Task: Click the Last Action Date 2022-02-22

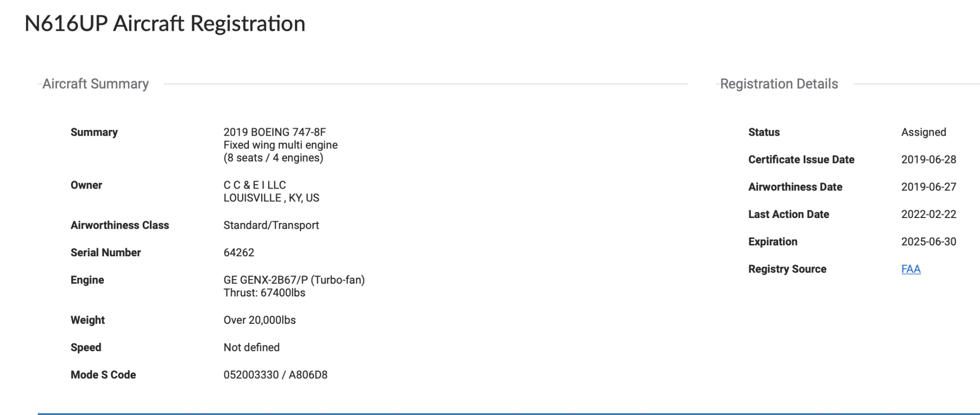Action: pos(929,215)
